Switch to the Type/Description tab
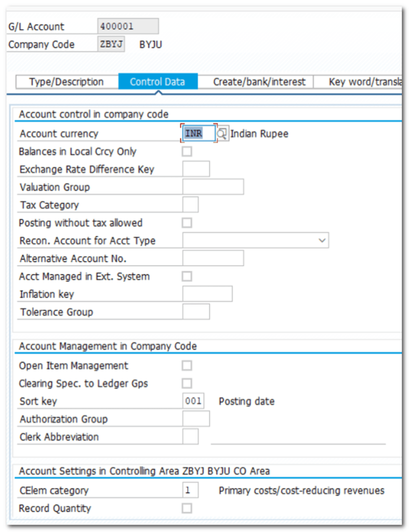The height and width of the screenshot is (532, 409). 67,82
